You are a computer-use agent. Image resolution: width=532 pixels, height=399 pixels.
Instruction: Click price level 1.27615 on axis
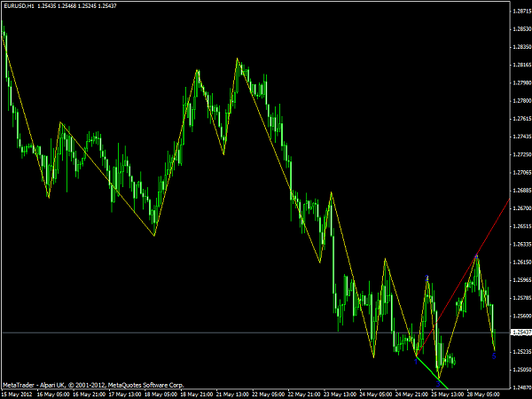click(x=522, y=119)
